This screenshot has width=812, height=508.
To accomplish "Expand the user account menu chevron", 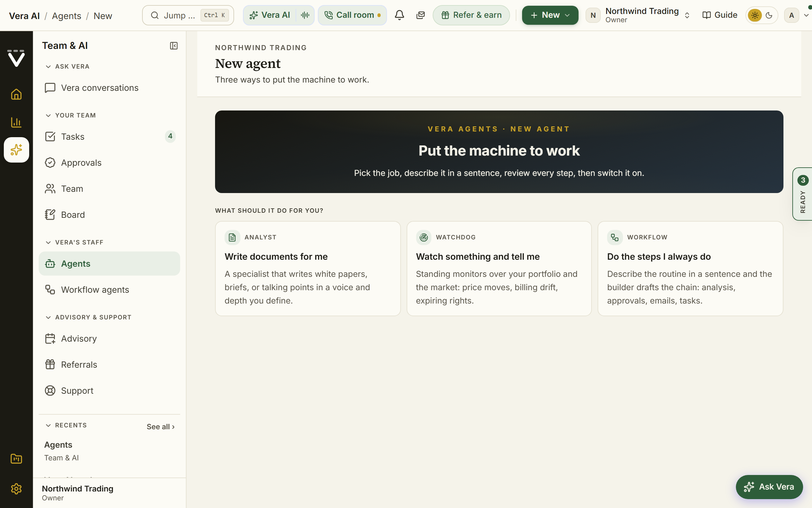I will (806, 15).
